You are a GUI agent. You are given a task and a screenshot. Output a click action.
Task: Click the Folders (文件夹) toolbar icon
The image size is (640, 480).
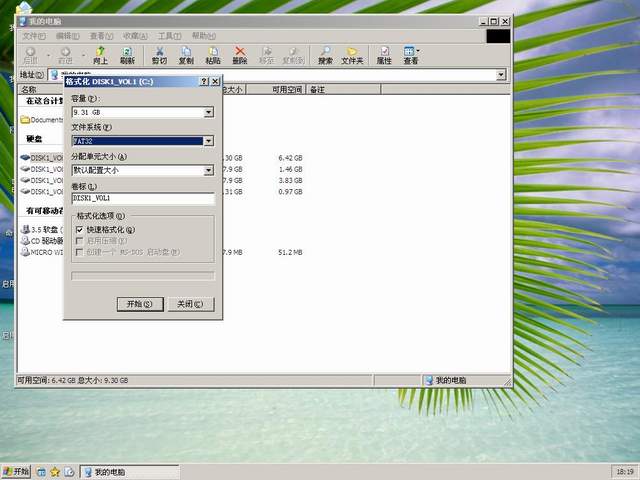tap(352, 54)
